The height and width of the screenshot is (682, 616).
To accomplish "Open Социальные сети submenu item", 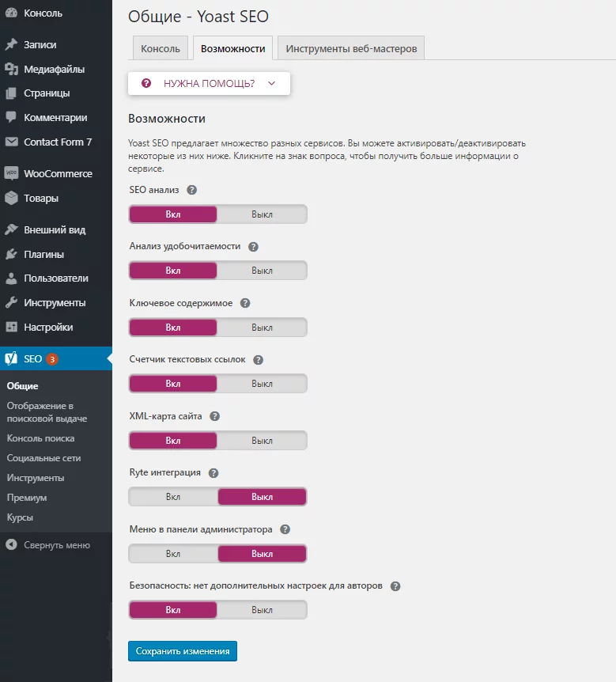I will click(43, 458).
